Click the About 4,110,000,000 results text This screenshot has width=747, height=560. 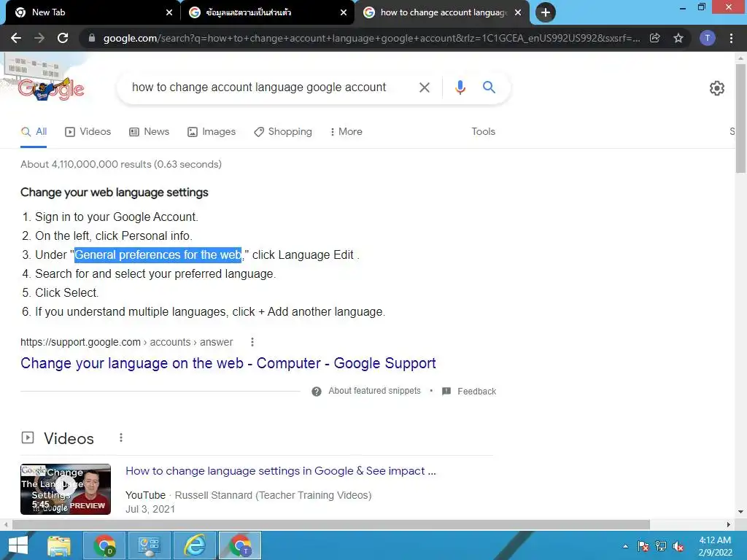121,164
